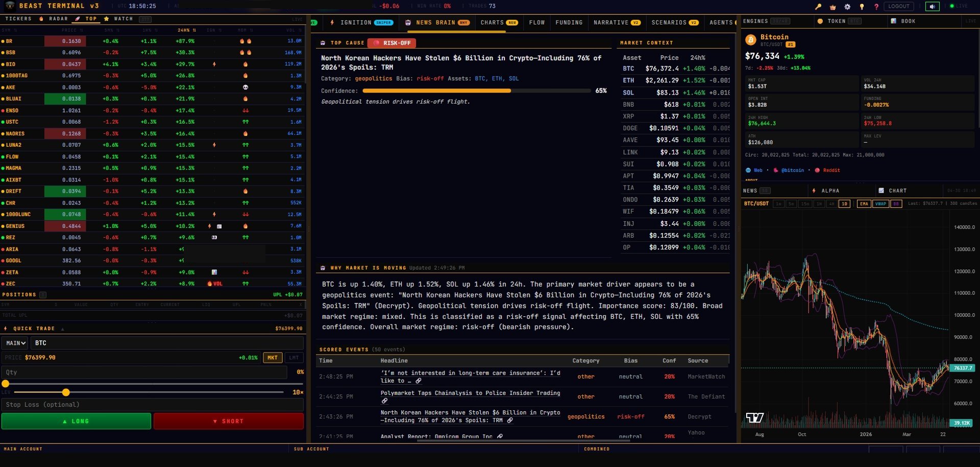Click the key icon in top bar
Screen dimensions: 980x467
pyautogui.click(x=818, y=7)
